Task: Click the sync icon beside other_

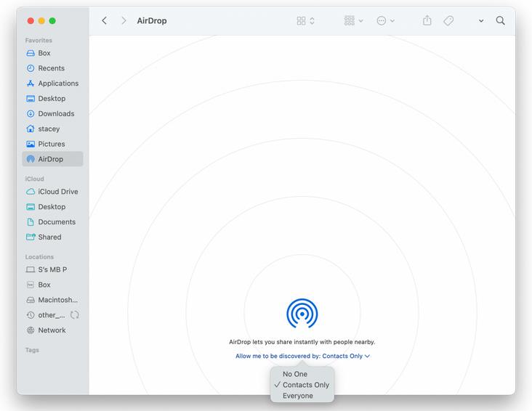Action: coord(75,315)
